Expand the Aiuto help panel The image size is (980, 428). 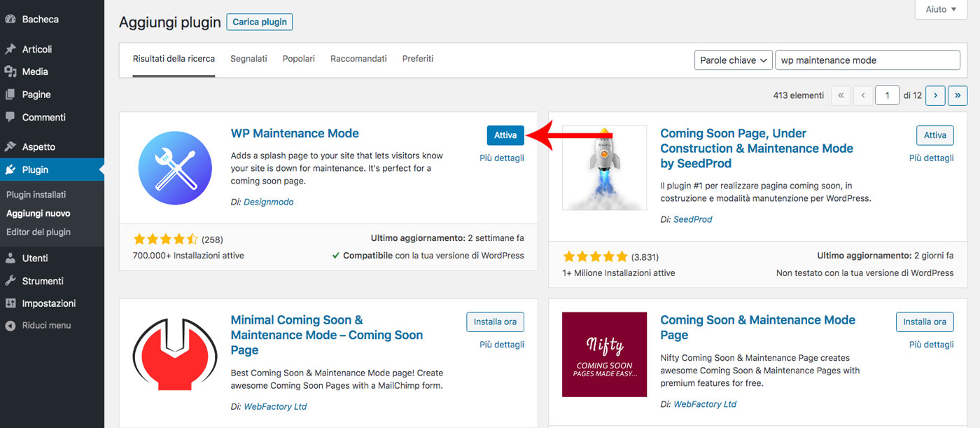coord(940,9)
